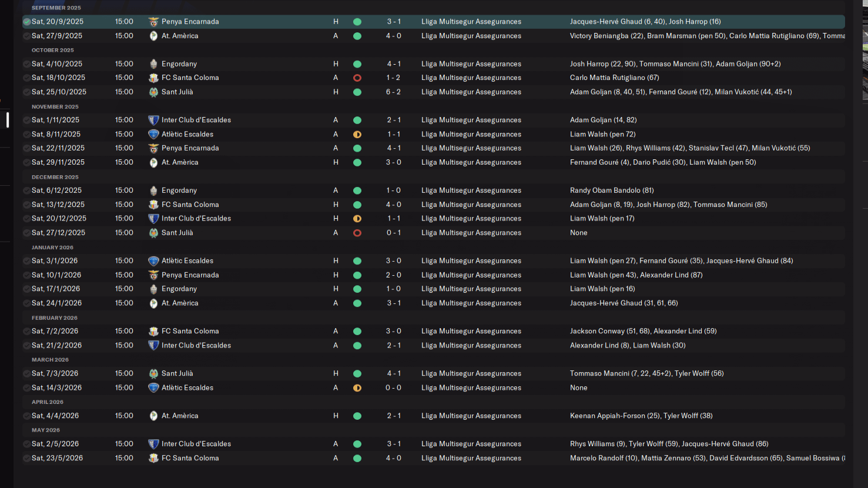Screen dimensions: 868x488
Task: Click Engordany badge on 4/10/2025 fixture
Action: (x=153, y=64)
